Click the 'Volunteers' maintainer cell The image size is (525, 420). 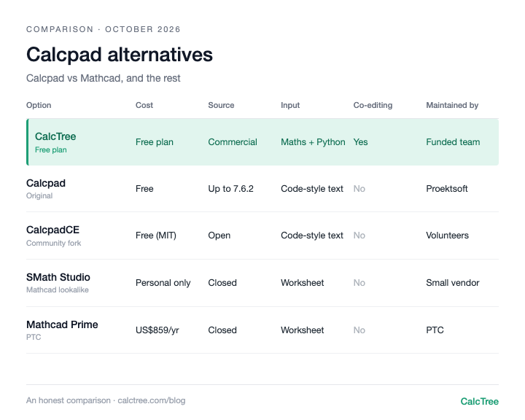pyautogui.click(x=447, y=236)
